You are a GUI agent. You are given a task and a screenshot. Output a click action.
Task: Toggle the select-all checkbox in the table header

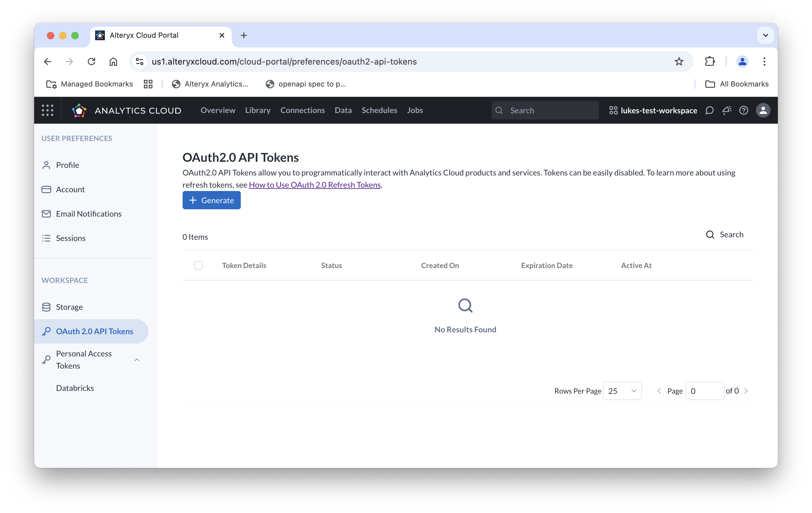[199, 265]
